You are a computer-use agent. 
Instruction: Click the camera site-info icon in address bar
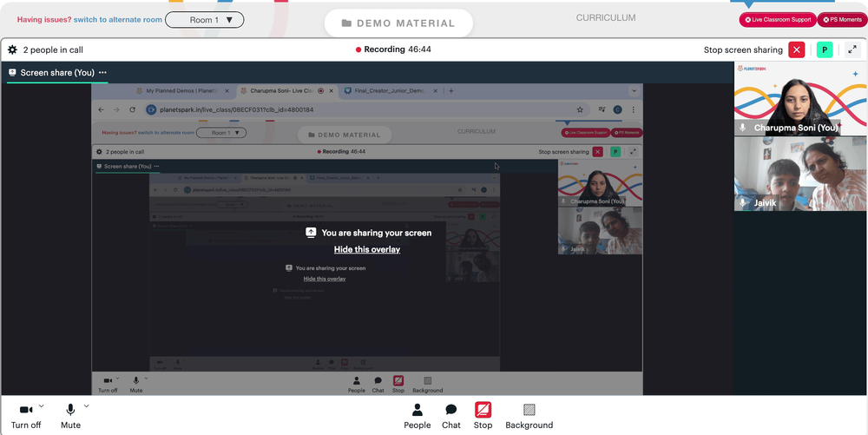click(151, 109)
